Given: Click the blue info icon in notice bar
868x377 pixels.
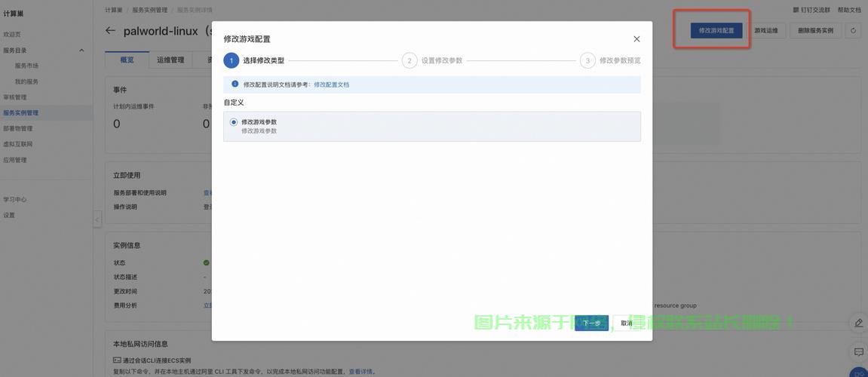Looking at the screenshot, I should pyautogui.click(x=235, y=84).
